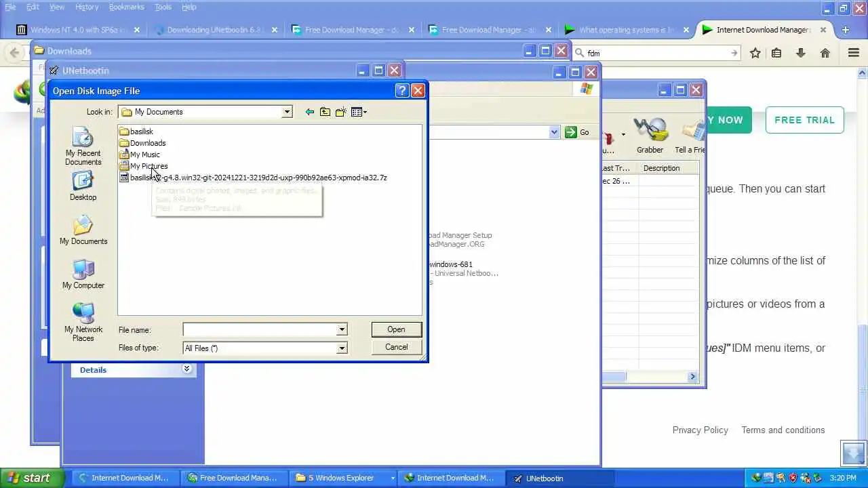Click the Grabber icon in IDM toolbar

tap(650, 135)
